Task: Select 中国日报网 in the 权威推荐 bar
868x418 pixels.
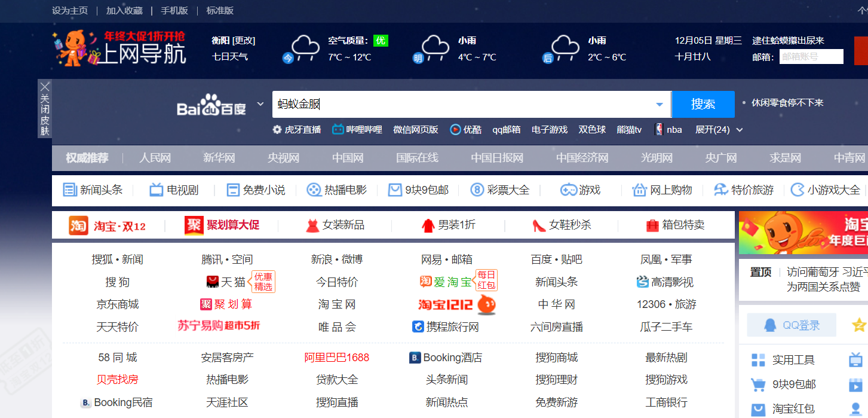Action: [x=497, y=158]
